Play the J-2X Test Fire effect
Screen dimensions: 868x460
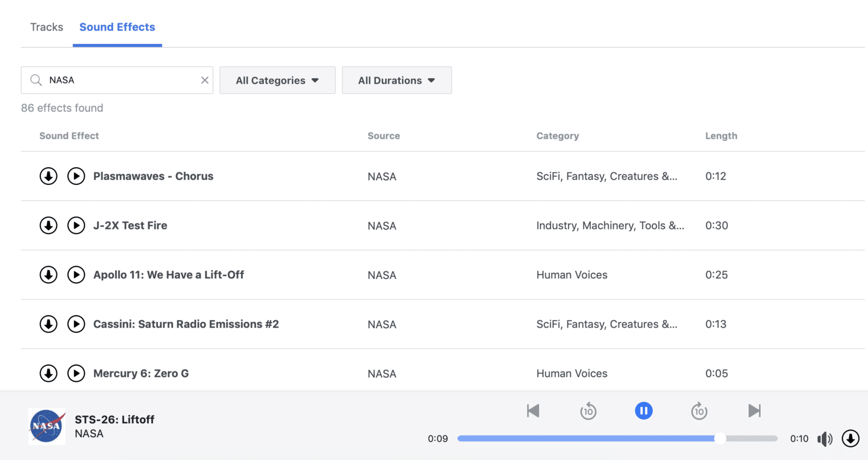tap(76, 226)
